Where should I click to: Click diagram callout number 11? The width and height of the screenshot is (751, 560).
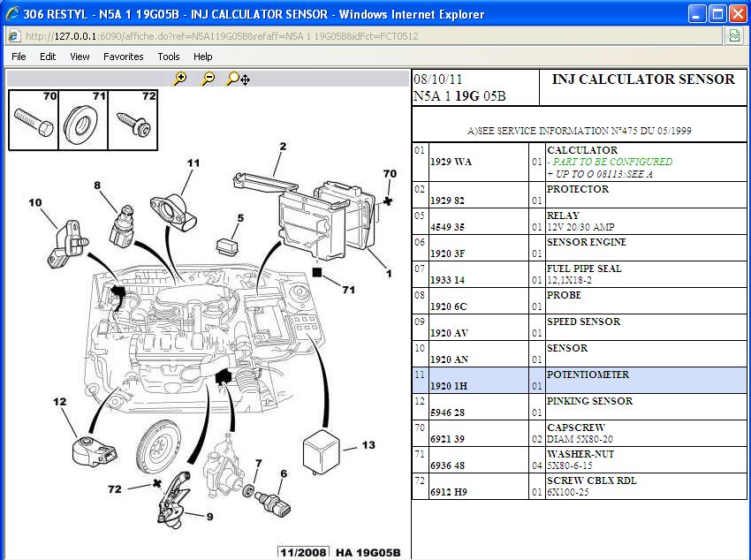click(193, 163)
